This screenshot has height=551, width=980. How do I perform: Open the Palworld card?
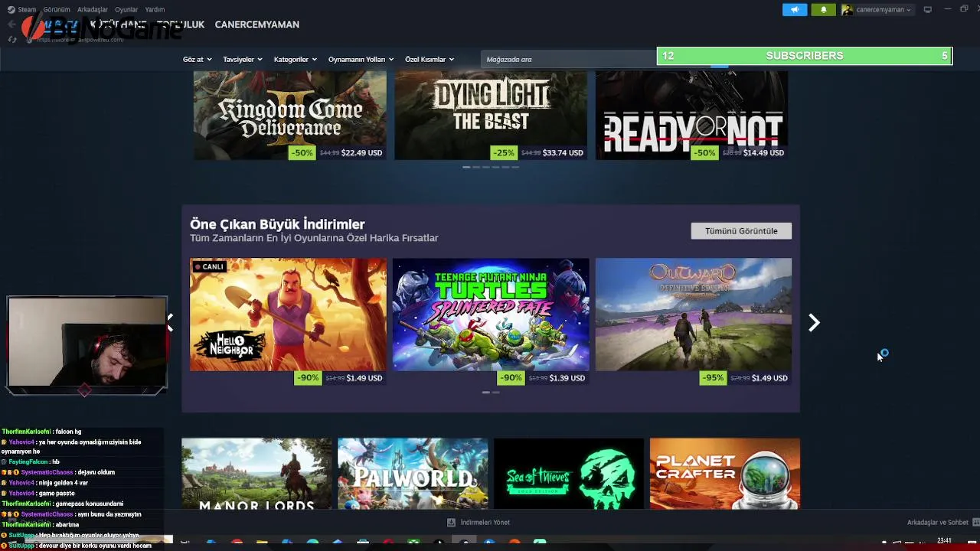[x=413, y=474]
